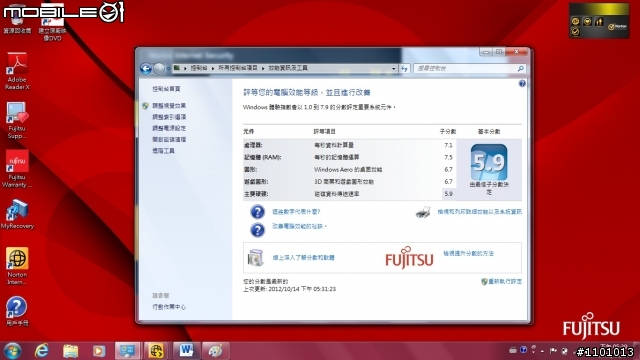Select 控制台 breadcrumb in address bar
This screenshot has width=640, height=360.
199,68
